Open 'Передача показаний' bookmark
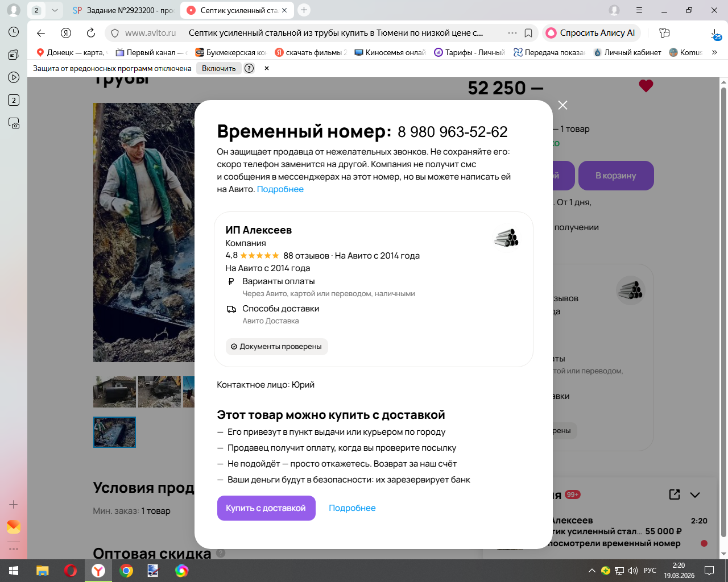The width and height of the screenshot is (728, 582). [x=549, y=52]
